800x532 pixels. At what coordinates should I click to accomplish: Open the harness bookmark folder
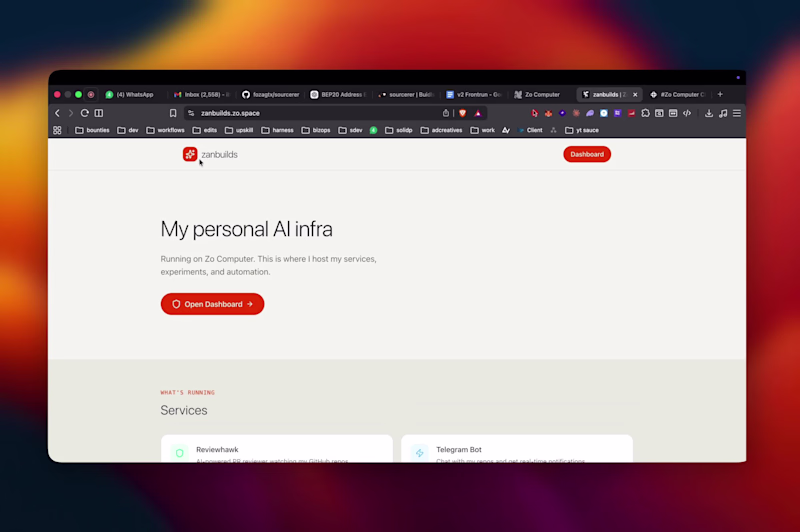277,130
